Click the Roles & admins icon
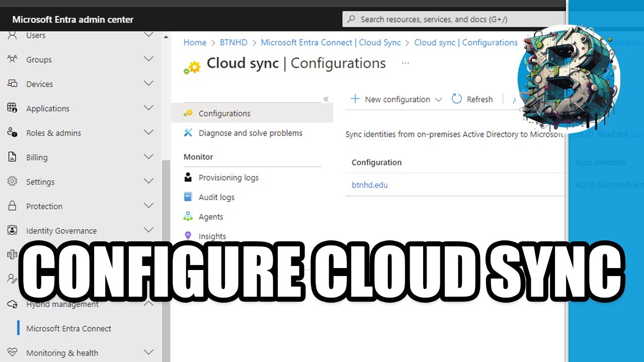The width and height of the screenshot is (644, 362). 13,133
